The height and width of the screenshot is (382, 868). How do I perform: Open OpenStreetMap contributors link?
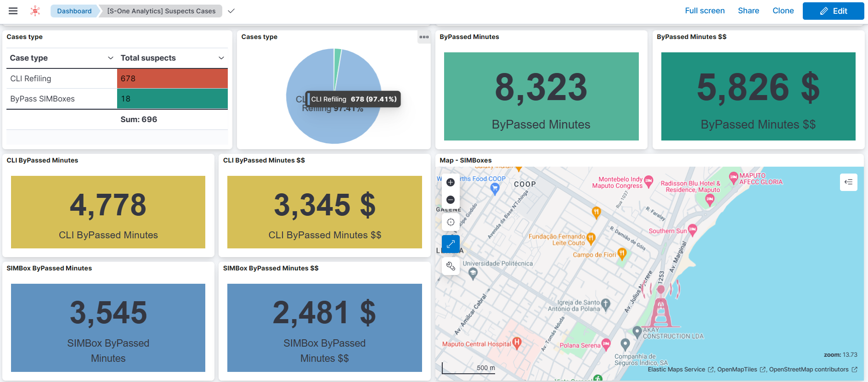click(x=813, y=370)
